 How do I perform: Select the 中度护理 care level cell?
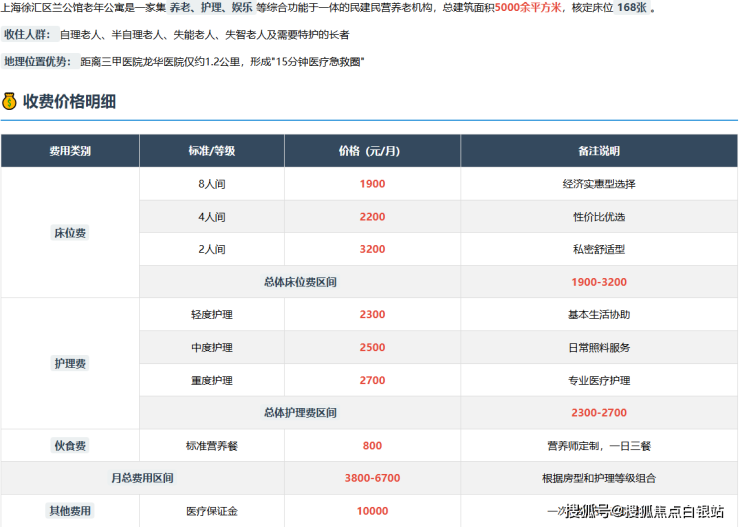(x=211, y=347)
